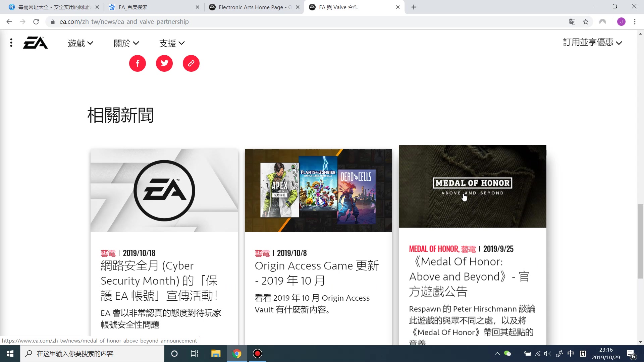Click the Google Translate page icon
The width and height of the screenshot is (644, 362).
[x=572, y=22]
